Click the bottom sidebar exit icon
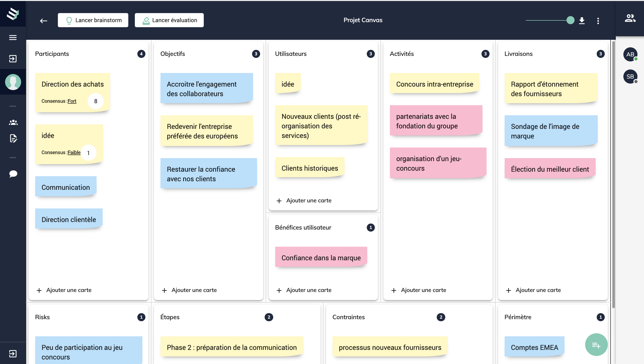644x364 pixels. pyautogui.click(x=13, y=354)
